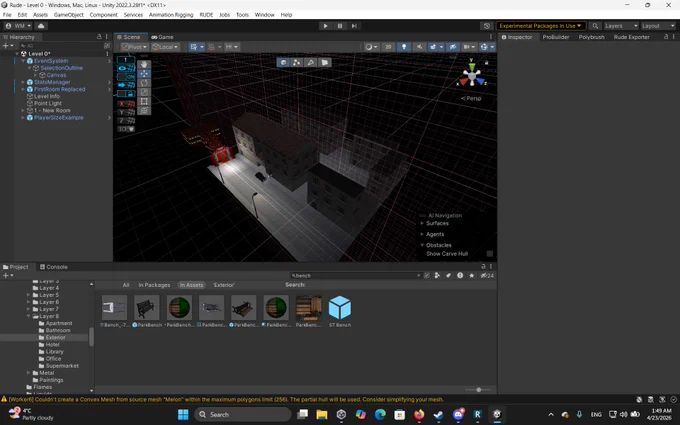680x425 pixels.
Task: Select the Rotate tool in scene overlay
Action: (144, 83)
